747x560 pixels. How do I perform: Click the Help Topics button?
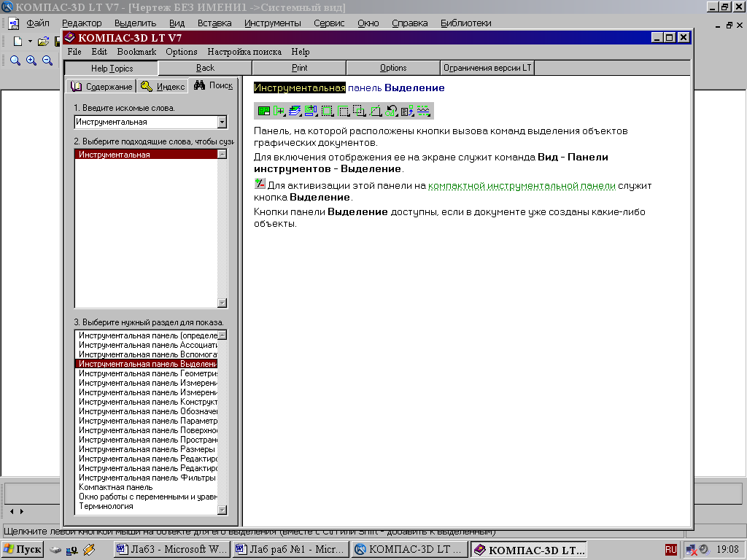point(112,68)
